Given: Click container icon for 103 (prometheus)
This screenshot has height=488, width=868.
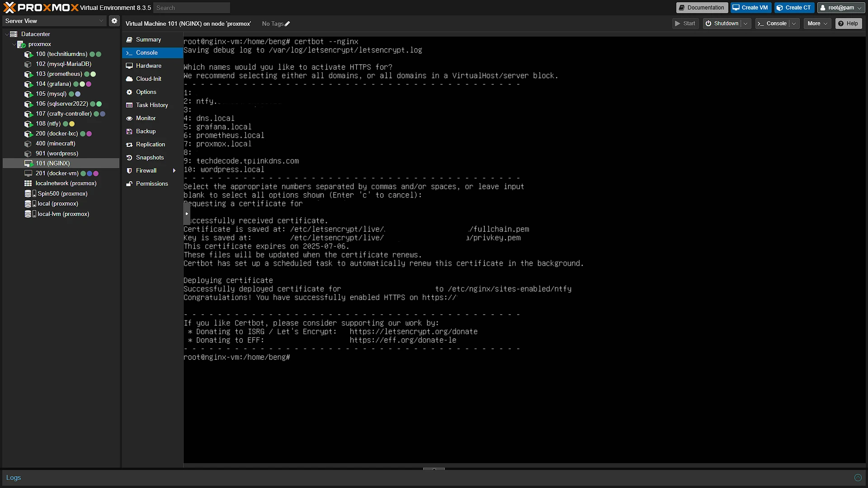Looking at the screenshot, I should [28, 74].
